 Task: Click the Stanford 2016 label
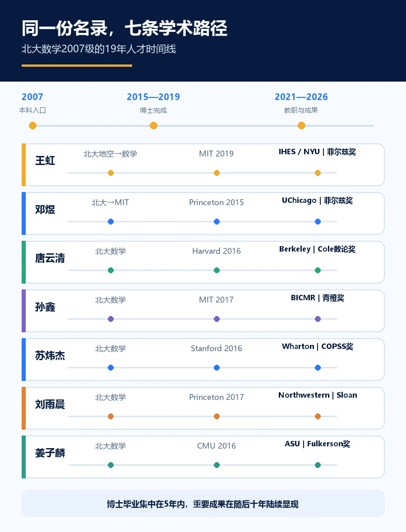[x=216, y=349]
